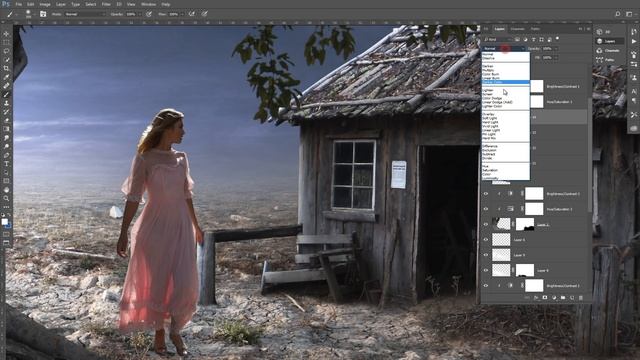Select the Zoom tool in toolbar
640x360 pixels.
coord(6,198)
